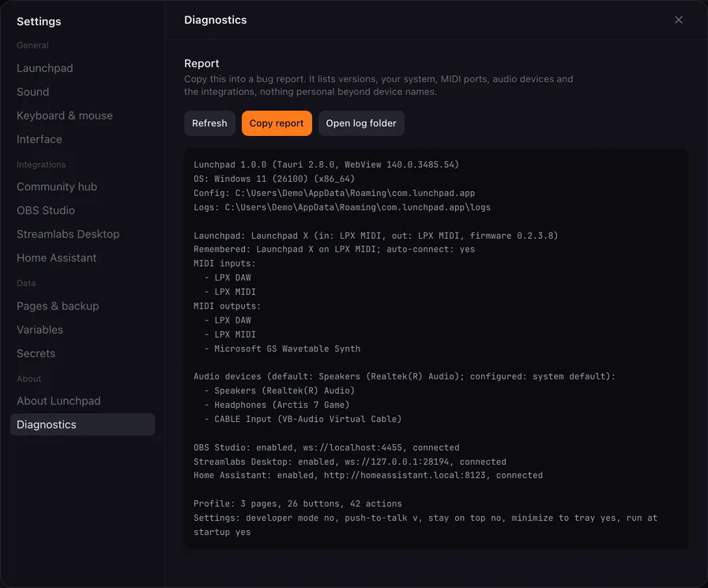Click the Launchpad X firmware line
Image resolution: width=708 pixels, height=588 pixels.
click(375, 236)
